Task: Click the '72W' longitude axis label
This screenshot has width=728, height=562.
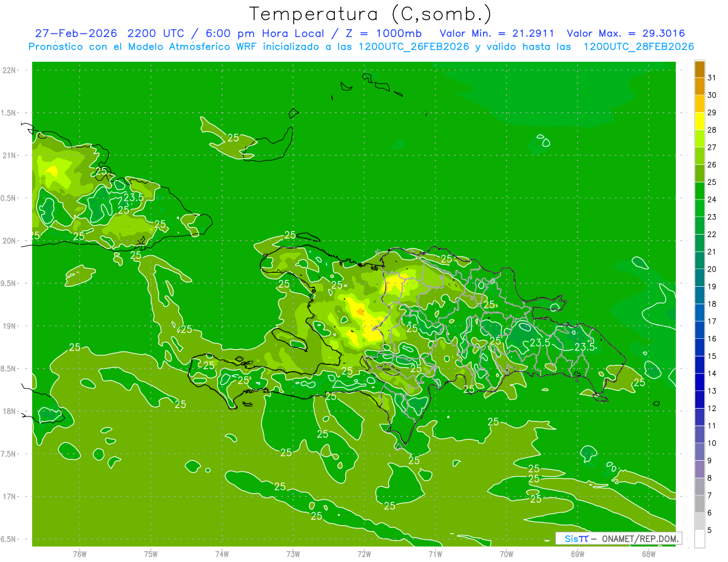Action: tap(364, 554)
